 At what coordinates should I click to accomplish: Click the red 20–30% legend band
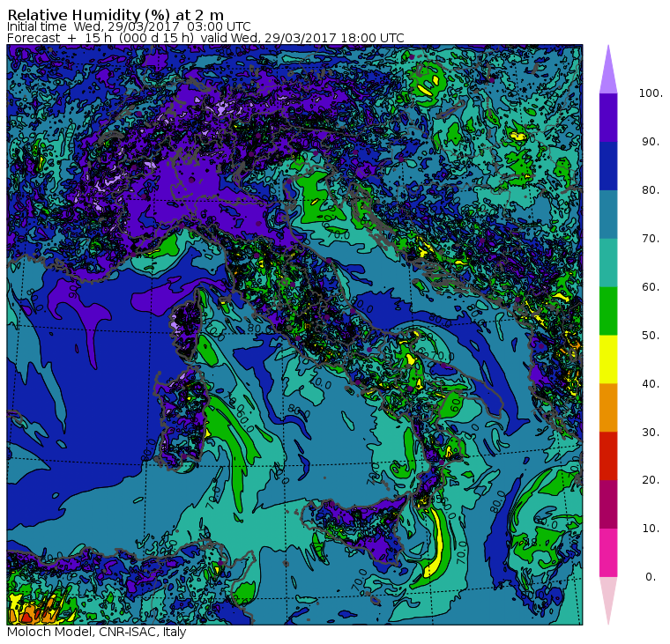(608, 455)
